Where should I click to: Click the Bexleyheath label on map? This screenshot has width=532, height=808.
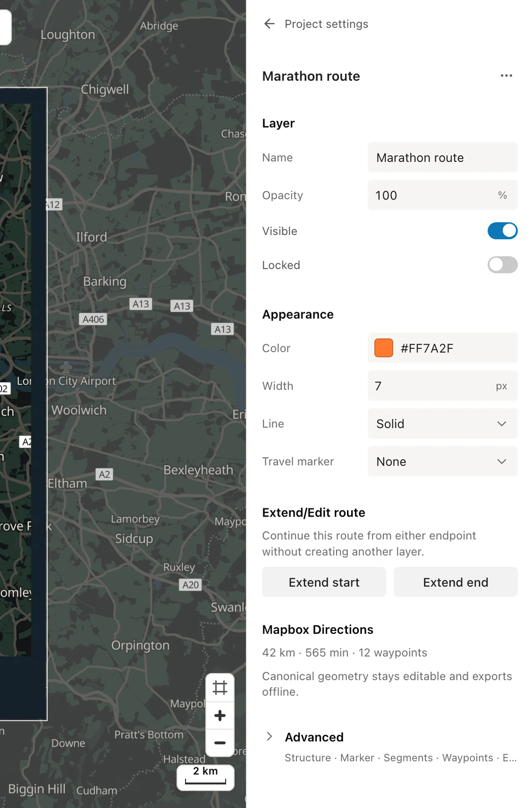point(198,470)
